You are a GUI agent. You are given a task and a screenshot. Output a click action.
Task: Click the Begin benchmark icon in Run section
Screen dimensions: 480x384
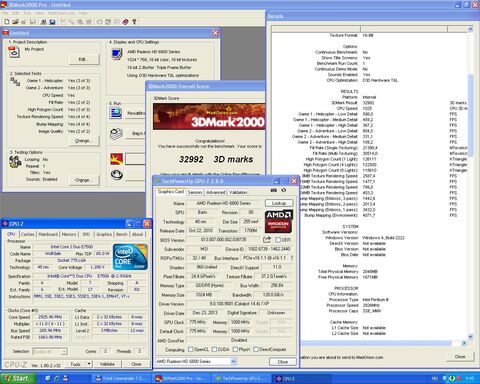click(116, 134)
